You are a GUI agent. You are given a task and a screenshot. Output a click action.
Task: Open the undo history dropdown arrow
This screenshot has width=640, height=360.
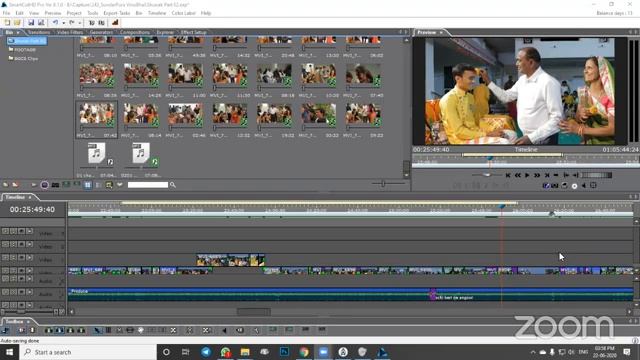coord(63,23)
